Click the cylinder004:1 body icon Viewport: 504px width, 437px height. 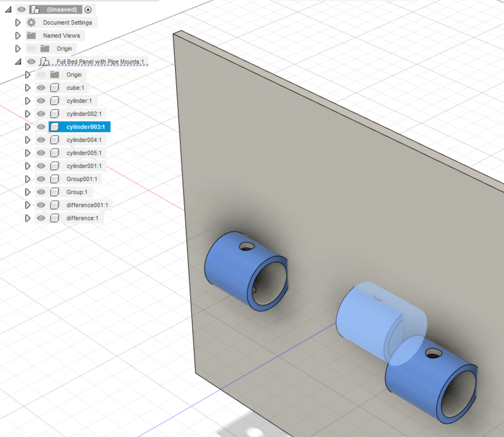(55, 140)
